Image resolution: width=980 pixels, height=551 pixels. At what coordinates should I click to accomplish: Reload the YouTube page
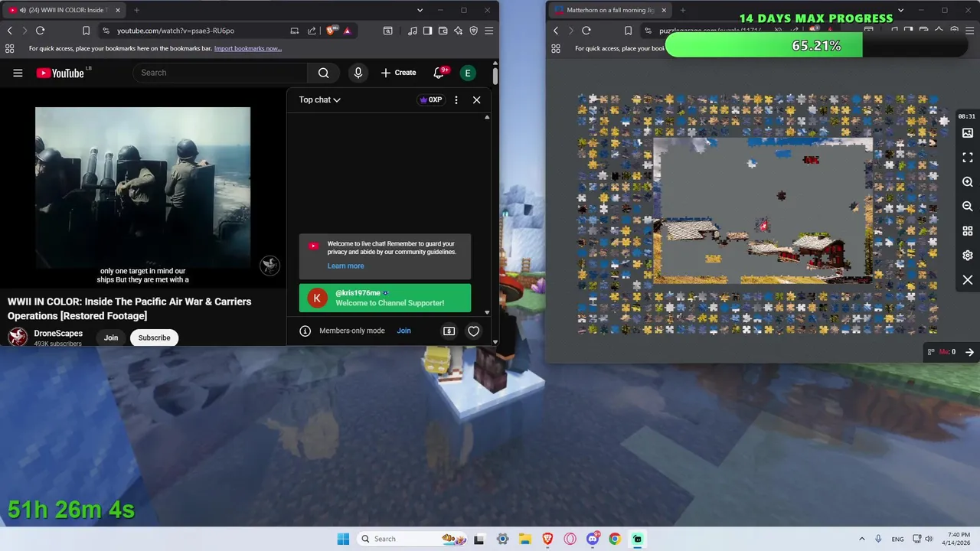coord(40,31)
